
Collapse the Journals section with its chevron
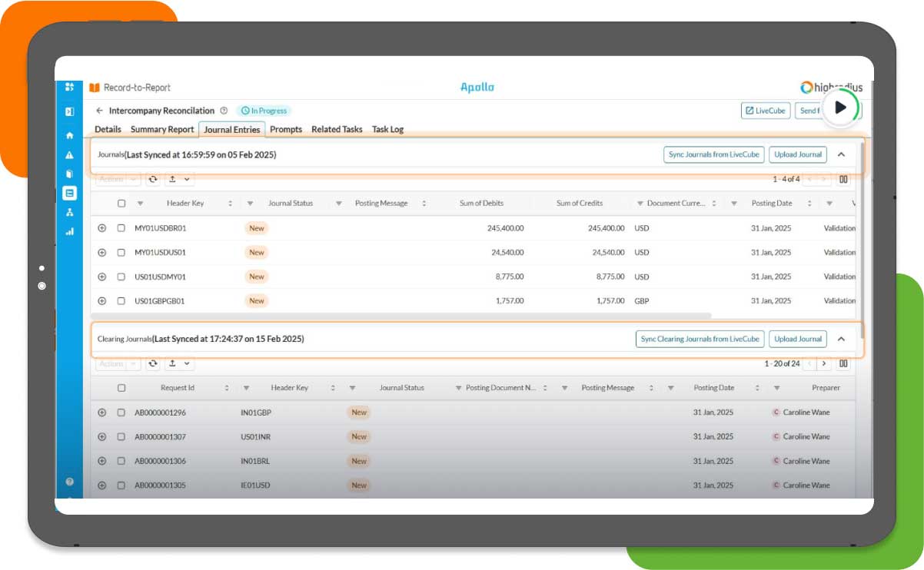(842, 154)
